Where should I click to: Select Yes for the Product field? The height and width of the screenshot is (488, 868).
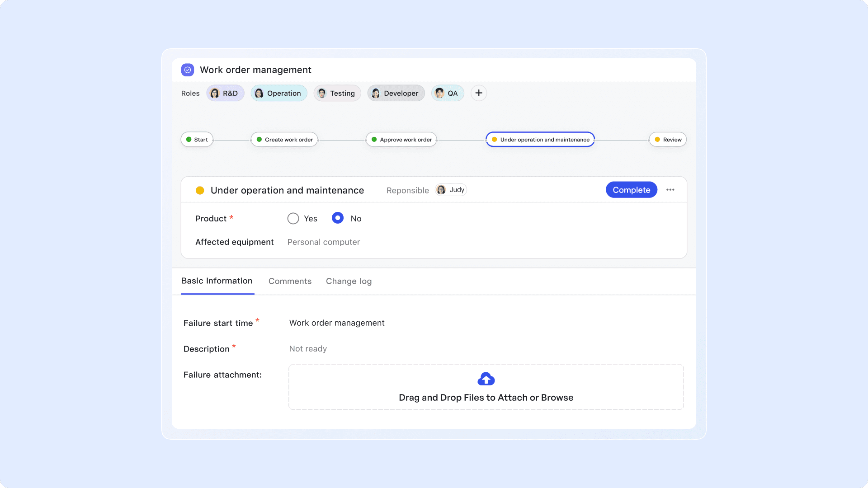coord(293,218)
